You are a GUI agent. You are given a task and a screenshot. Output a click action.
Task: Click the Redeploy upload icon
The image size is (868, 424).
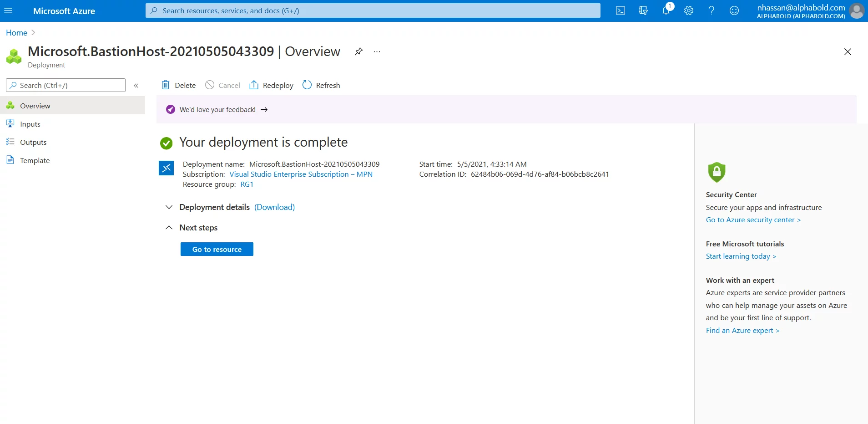tap(254, 85)
